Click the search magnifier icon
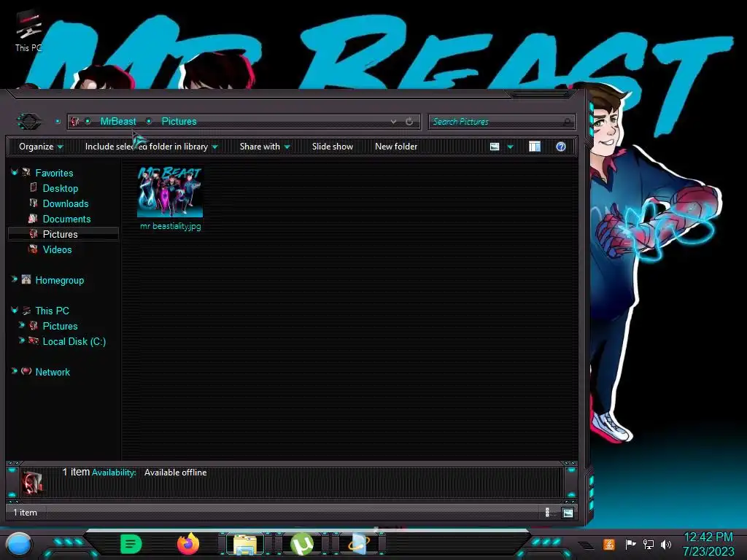747x560 pixels. (568, 122)
